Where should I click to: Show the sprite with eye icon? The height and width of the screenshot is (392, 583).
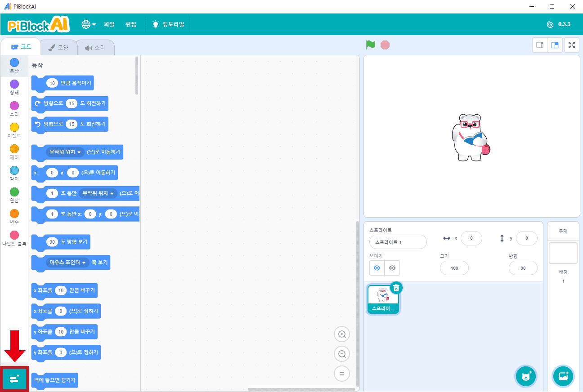pyautogui.click(x=377, y=268)
